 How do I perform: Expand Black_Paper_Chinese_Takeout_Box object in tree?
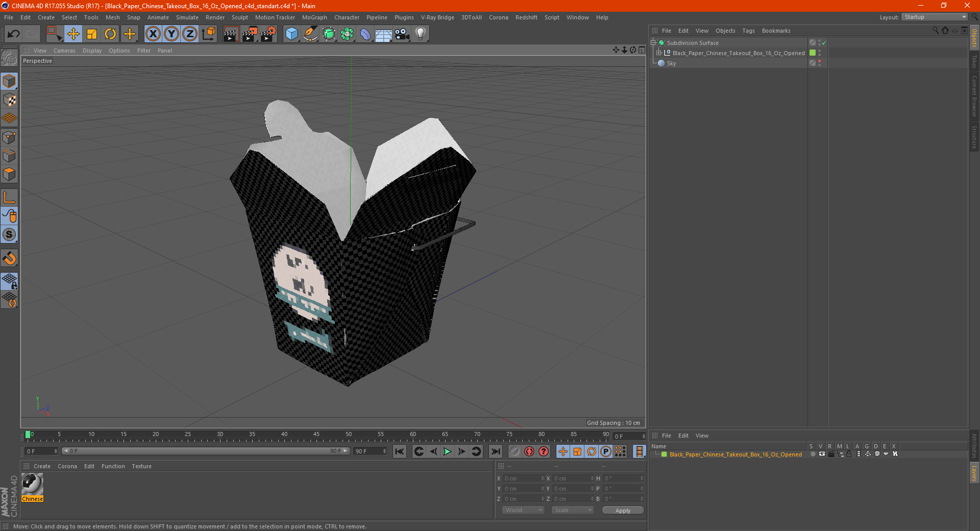659,53
